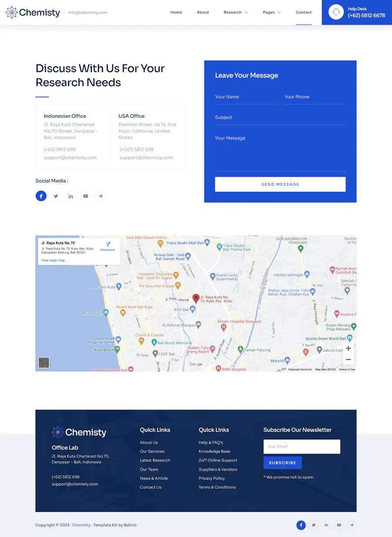Viewport: 392px width, 537px height.
Task: Click the Taman Pancing marker on the map
Action: 240,349
